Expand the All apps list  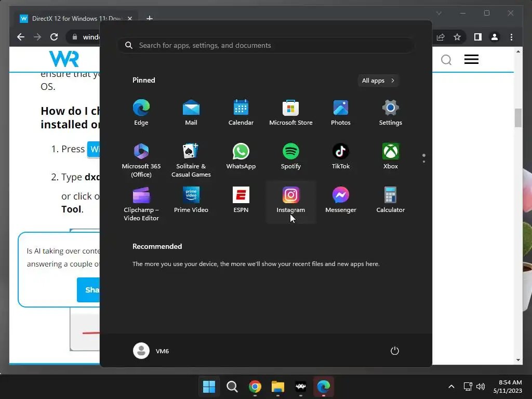[x=378, y=81]
